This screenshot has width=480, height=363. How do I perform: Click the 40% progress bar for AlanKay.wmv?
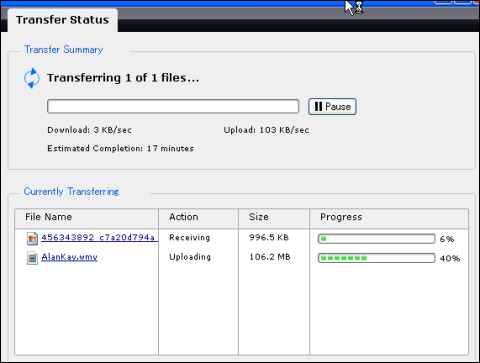377,258
